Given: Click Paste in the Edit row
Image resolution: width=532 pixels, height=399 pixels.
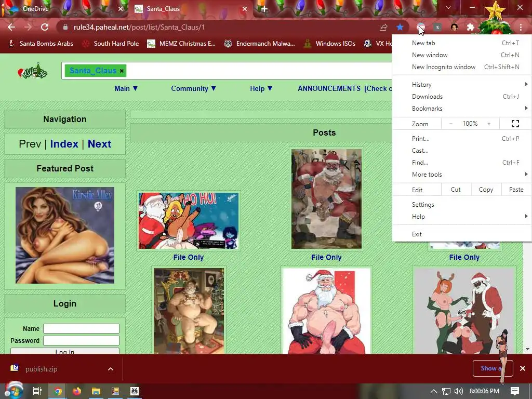Looking at the screenshot, I should [x=516, y=189].
